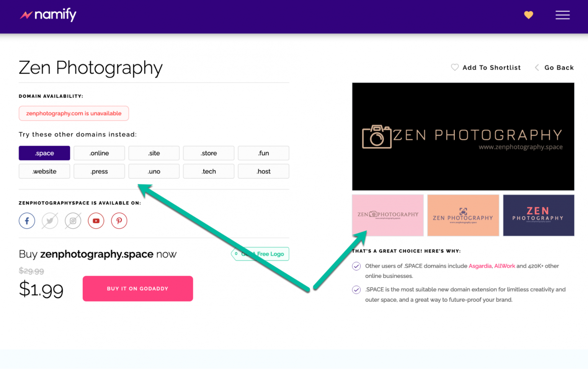588x369 pixels.
Task: Add Zen Photography to shortlist
Action: pyautogui.click(x=486, y=68)
